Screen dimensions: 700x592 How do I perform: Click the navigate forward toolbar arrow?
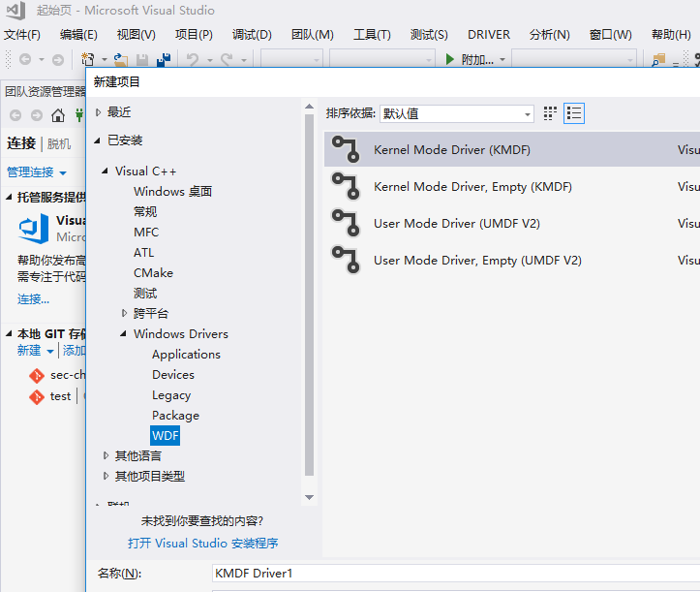(x=58, y=59)
